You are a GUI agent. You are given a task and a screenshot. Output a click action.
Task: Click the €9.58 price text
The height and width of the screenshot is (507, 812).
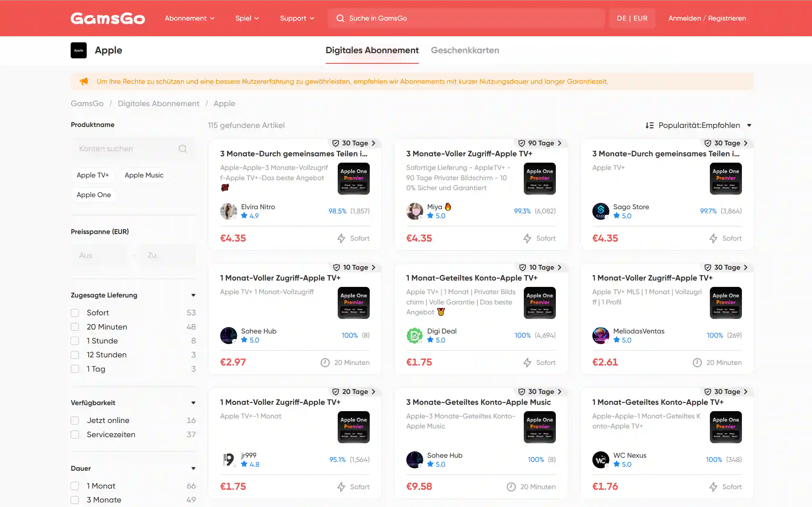click(419, 486)
